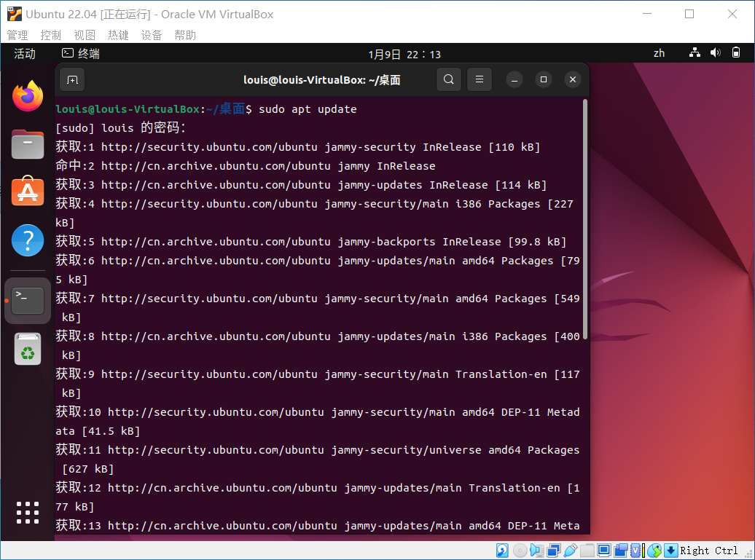Click the VirtualBox window title bar icon
The height and width of the screenshot is (560, 755).
pyautogui.click(x=15, y=14)
